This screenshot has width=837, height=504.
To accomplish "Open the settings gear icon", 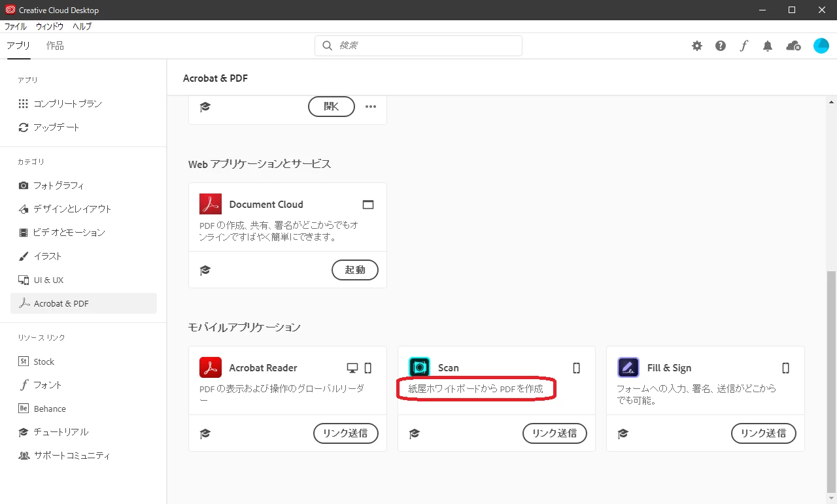I will [x=697, y=46].
